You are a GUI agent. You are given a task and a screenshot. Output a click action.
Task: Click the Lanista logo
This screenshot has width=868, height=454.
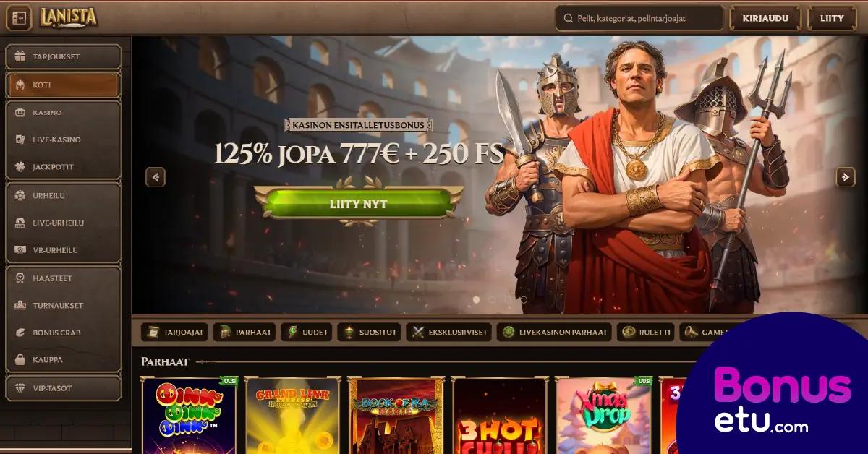69,17
